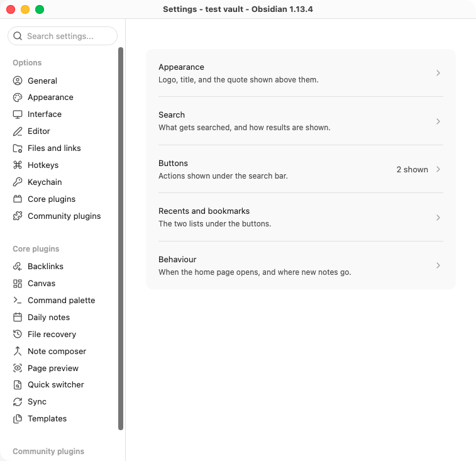Click the 'Core plugins' section heading
Screen dimensions: 476x461
(36, 248)
